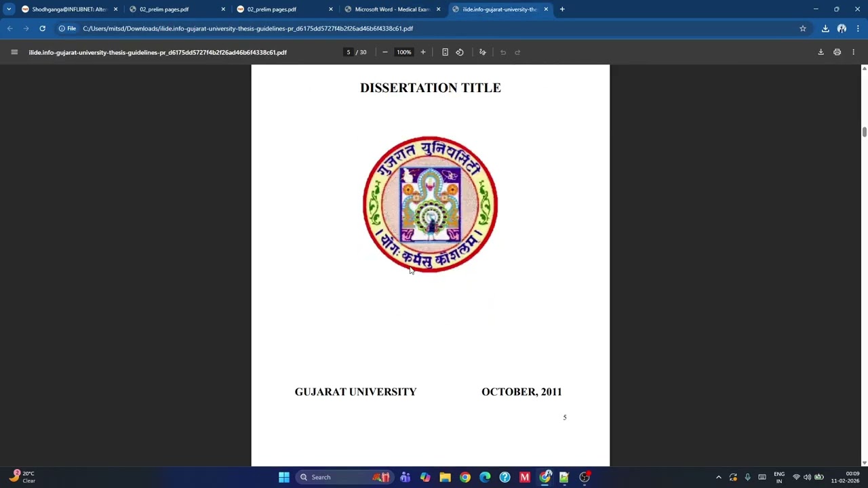The height and width of the screenshot is (488, 868).
Task: Open Copilot from the taskbar
Action: [x=425, y=477]
